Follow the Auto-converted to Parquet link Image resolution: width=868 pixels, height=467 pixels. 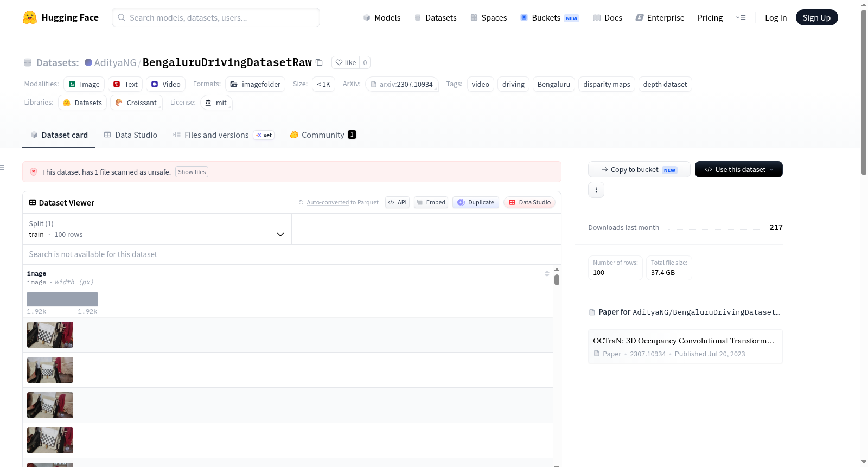[x=328, y=202]
